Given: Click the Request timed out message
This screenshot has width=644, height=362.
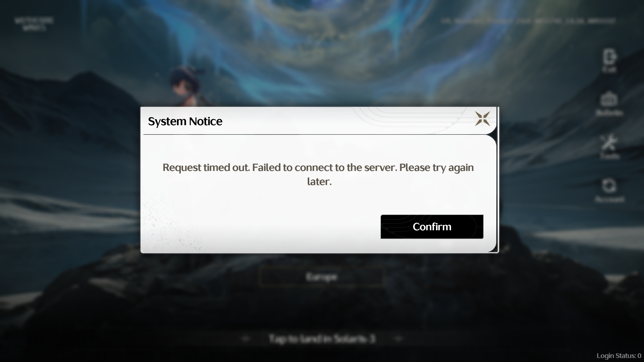Looking at the screenshot, I should 318,174.
